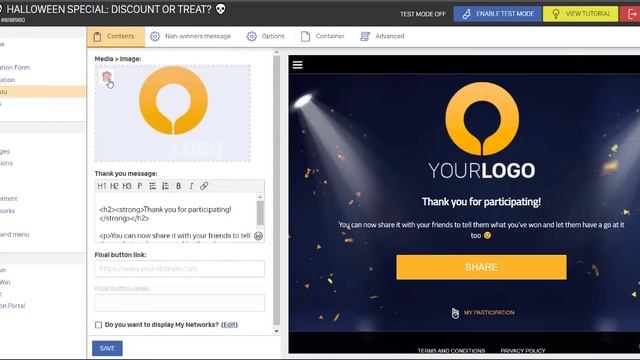Viewport: 640px width, 360px height.
Task: Open the sidebar item ending in 'and menu'
Action: pos(15,235)
